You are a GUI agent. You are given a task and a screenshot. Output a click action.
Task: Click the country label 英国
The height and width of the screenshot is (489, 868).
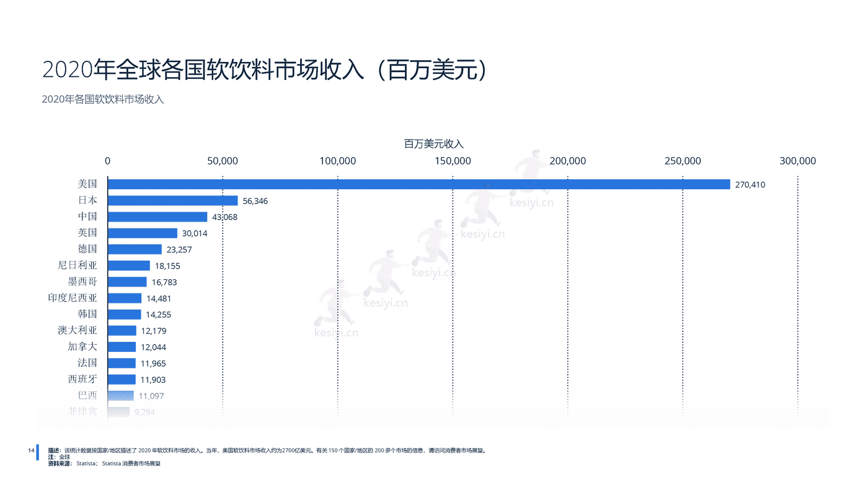87,233
